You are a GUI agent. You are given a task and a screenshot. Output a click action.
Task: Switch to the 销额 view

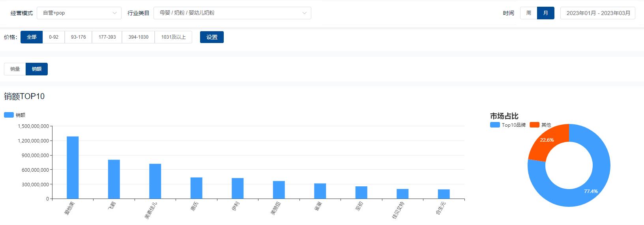37,69
